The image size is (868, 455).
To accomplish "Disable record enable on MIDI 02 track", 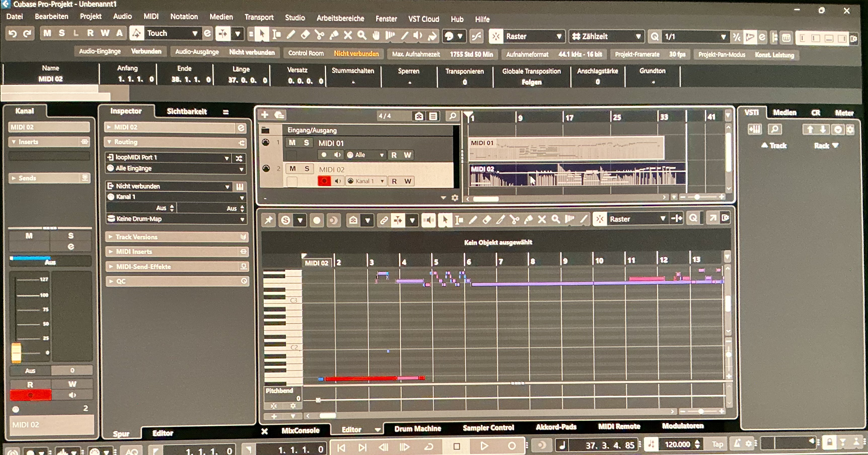I will 324,181.
